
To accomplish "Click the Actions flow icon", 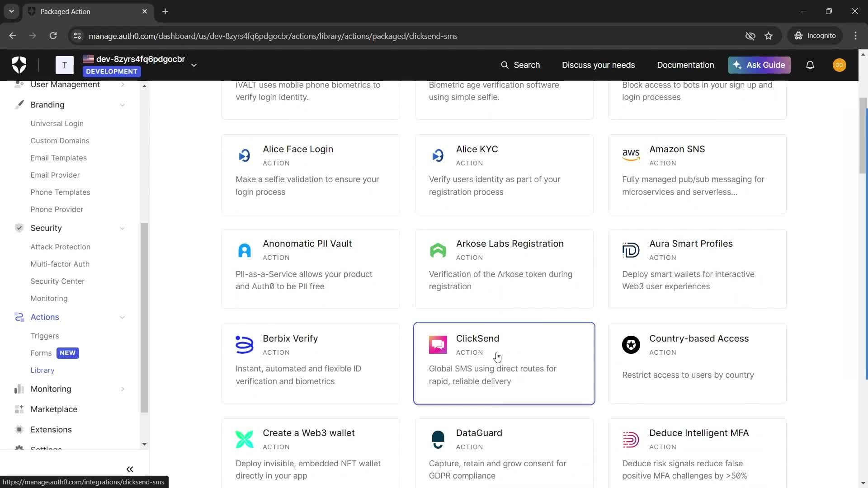I will [19, 317].
